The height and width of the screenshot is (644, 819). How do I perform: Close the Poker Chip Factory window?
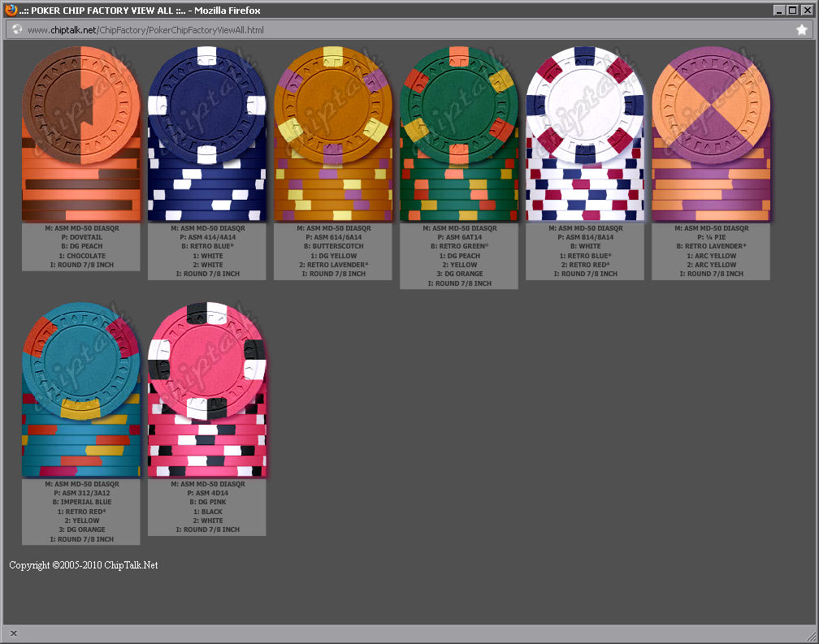click(x=806, y=10)
